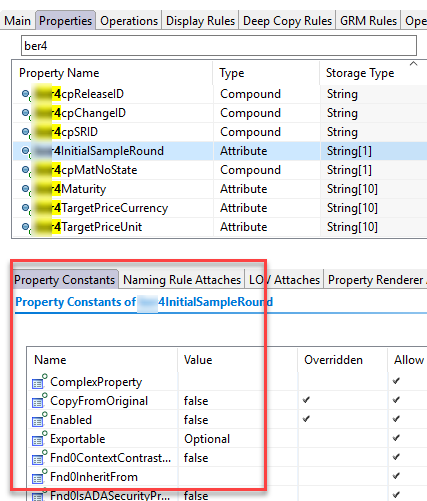The image size is (427, 501).
Task: Click the sort arrow above Storage Type
Action: pos(413,63)
